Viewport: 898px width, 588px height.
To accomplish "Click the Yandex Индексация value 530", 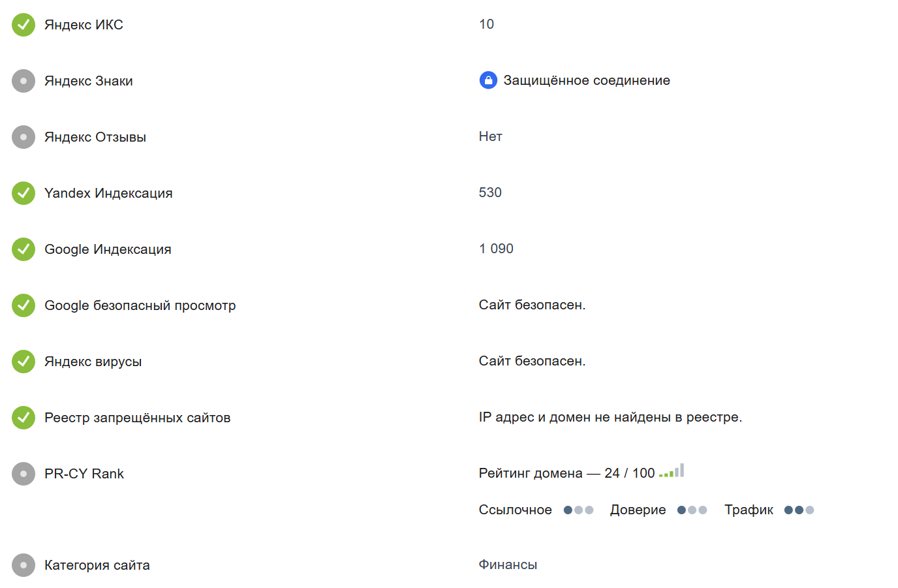I will [490, 193].
